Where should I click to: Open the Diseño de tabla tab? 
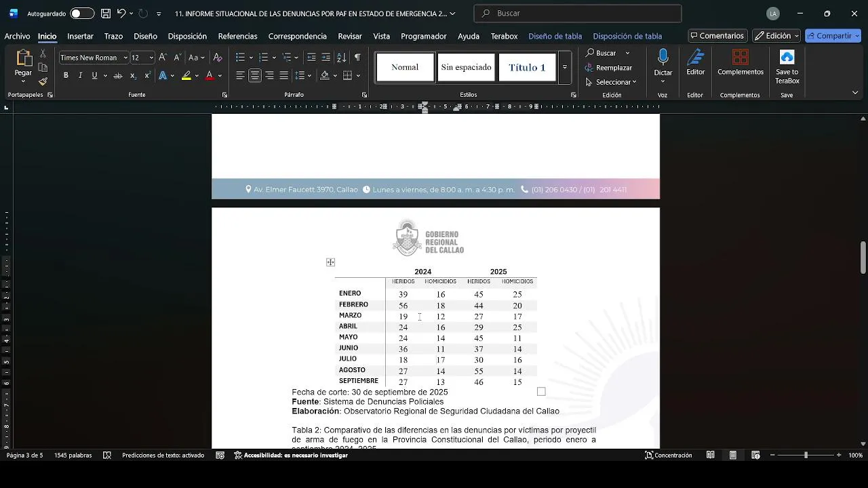tap(555, 36)
